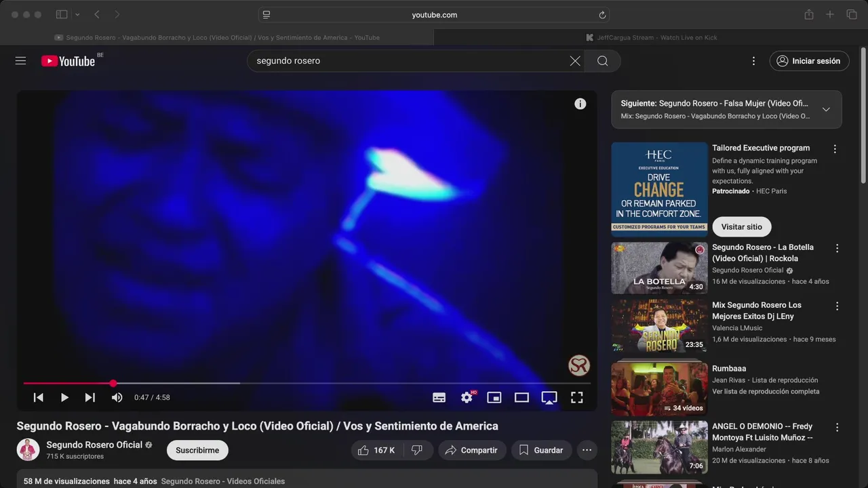This screenshot has height=488, width=868.
Task: Click Visitar sitio on HEC ad
Action: pos(742,227)
